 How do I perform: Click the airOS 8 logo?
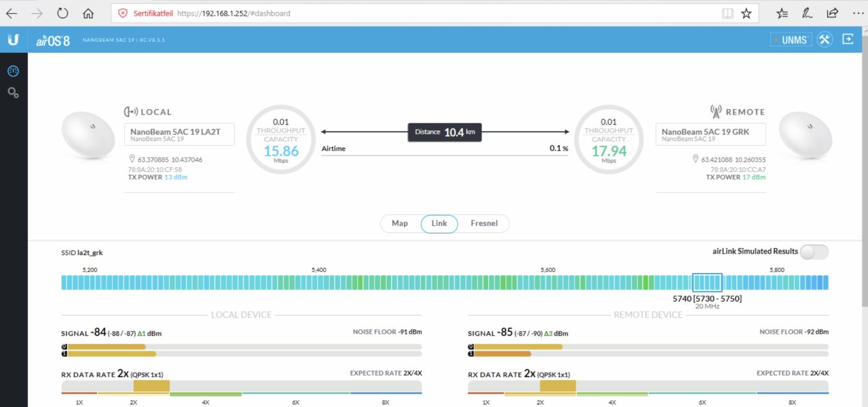(53, 40)
